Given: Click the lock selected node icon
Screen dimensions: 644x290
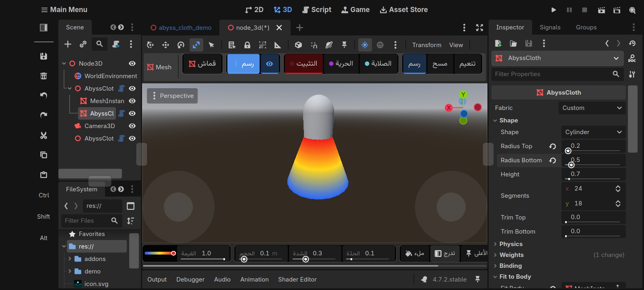Looking at the screenshot, I should pyautogui.click(x=247, y=45).
